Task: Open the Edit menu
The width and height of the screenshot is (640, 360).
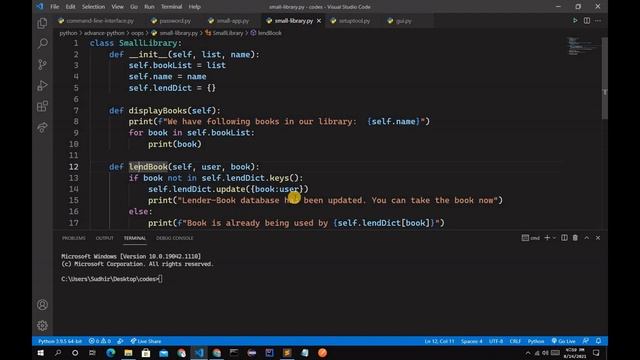Action: (x=70, y=7)
